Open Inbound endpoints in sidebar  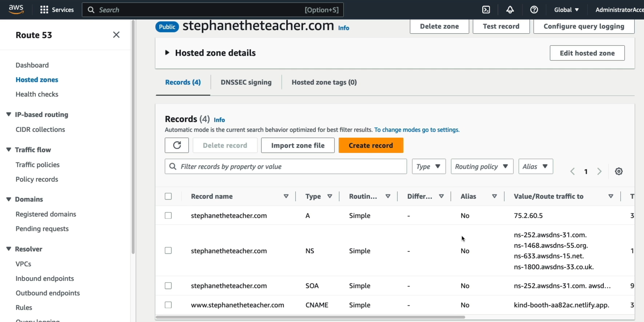45,278
